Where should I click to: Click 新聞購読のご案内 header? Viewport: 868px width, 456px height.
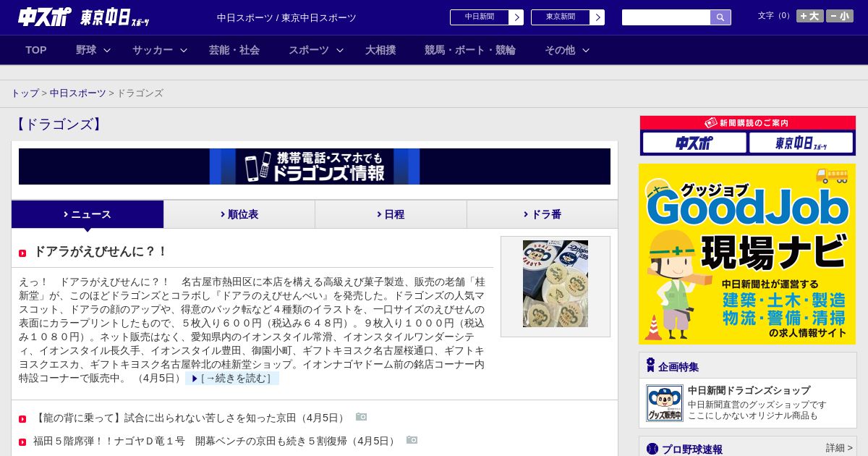[748, 123]
